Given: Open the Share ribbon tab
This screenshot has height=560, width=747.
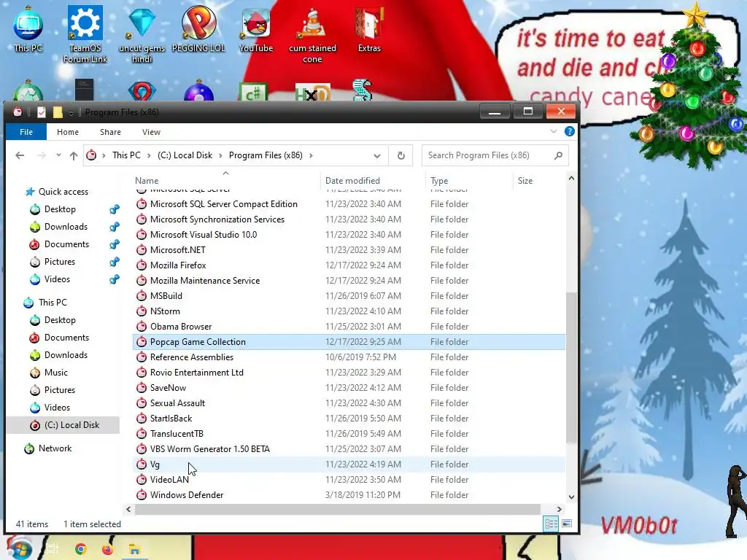Looking at the screenshot, I should point(110,132).
